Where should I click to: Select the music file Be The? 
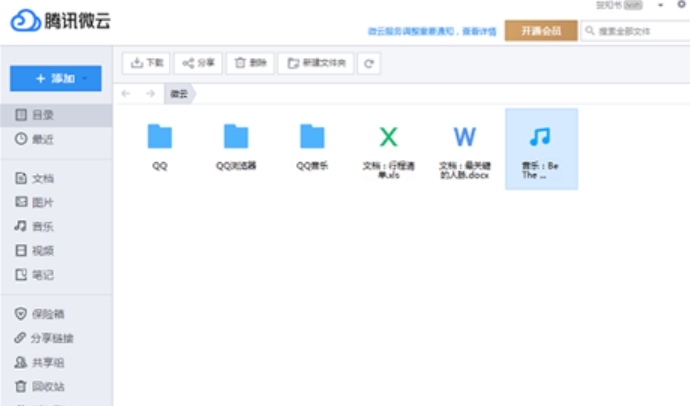(x=541, y=149)
